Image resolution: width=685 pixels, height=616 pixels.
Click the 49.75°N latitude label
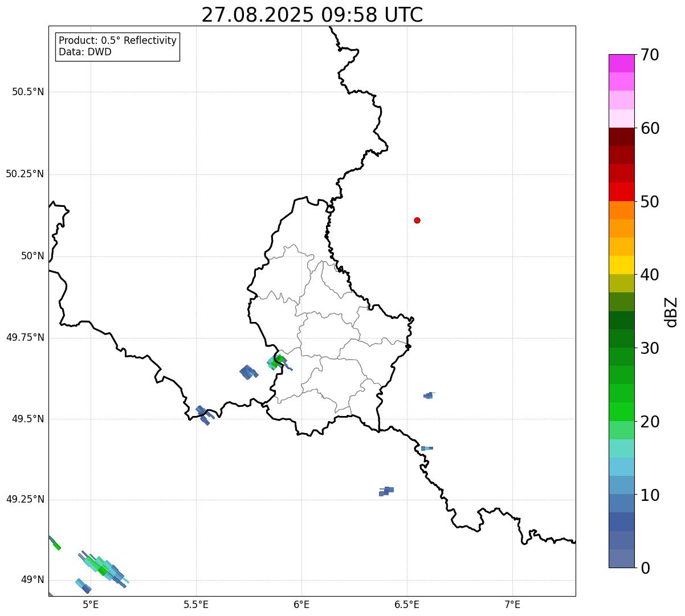(x=25, y=337)
